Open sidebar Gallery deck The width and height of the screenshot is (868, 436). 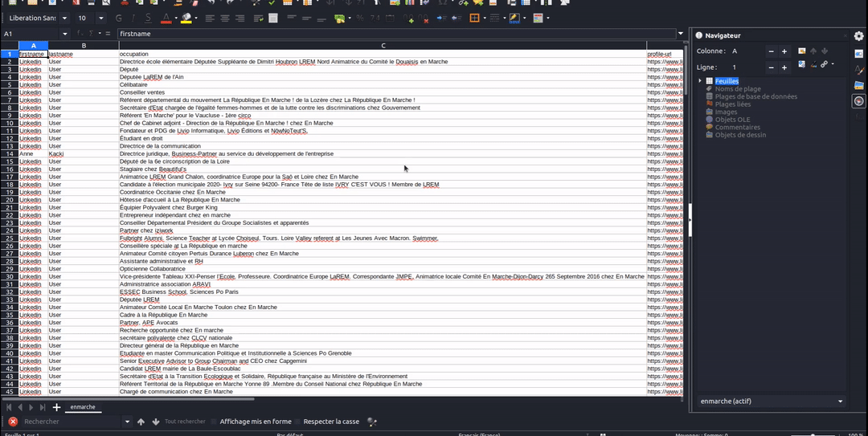pyautogui.click(x=858, y=85)
